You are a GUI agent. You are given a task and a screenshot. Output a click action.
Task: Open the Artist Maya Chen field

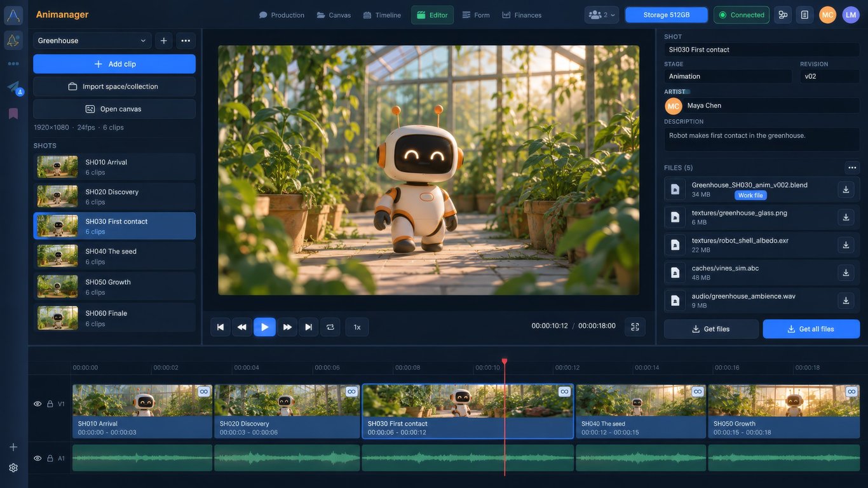tap(762, 105)
